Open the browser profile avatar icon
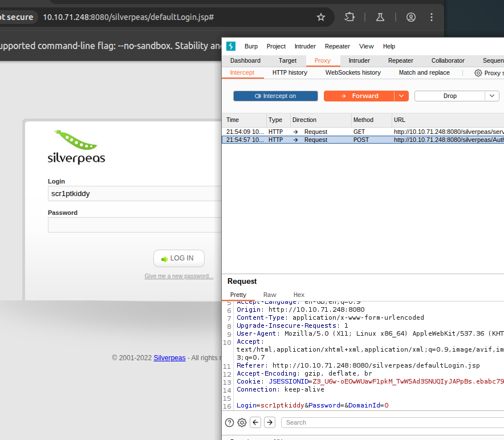The width and height of the screenshot is (504, 440). point(411,17)
